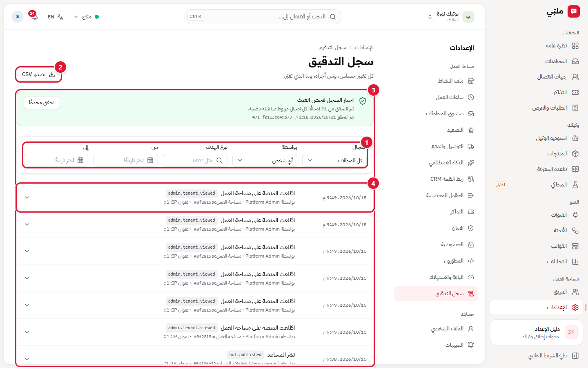
Task: Open the user avatar S menu
Action: tap(18, 17)
